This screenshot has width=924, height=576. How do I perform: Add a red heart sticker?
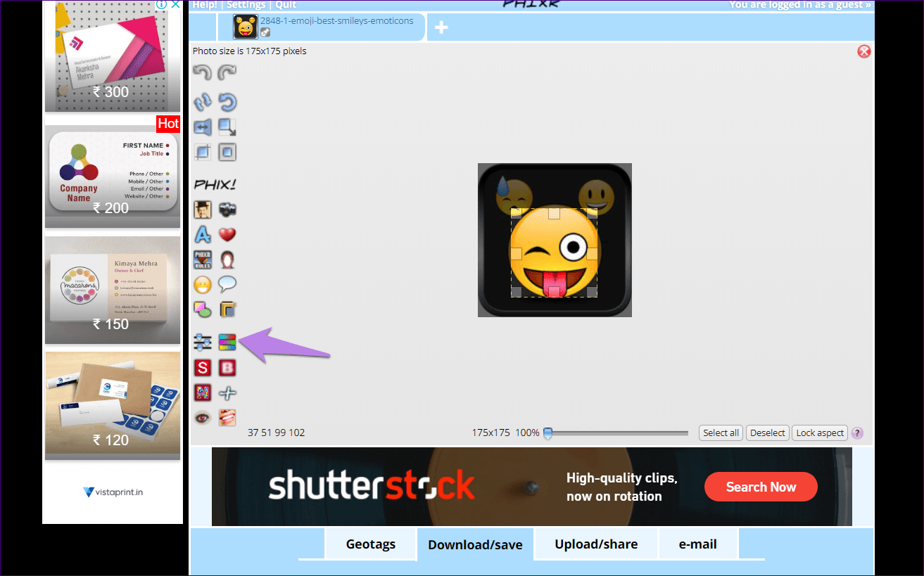pos(227,235)
